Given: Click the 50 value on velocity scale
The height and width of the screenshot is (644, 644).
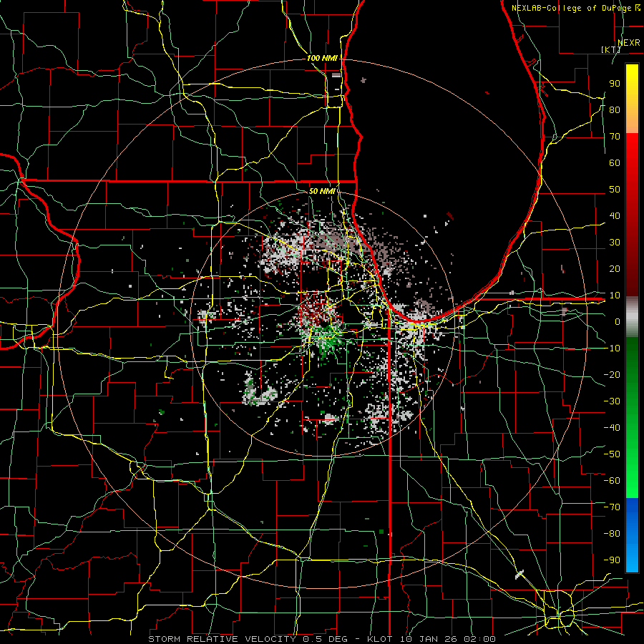Looking at the screenshot, I should (x=615, y=190).
